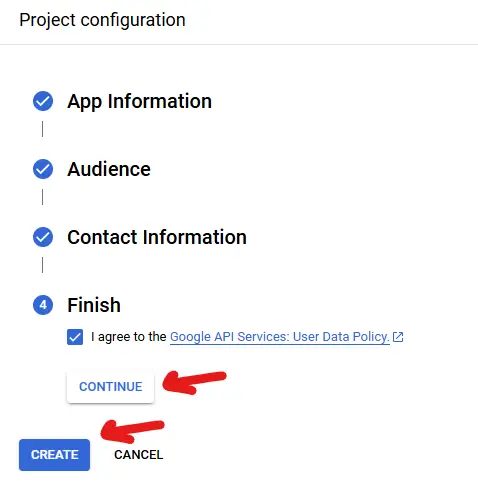Uncheck the user data policy agreement checkbox
Screen dimensions: 478x489
(x=75, y=337)
